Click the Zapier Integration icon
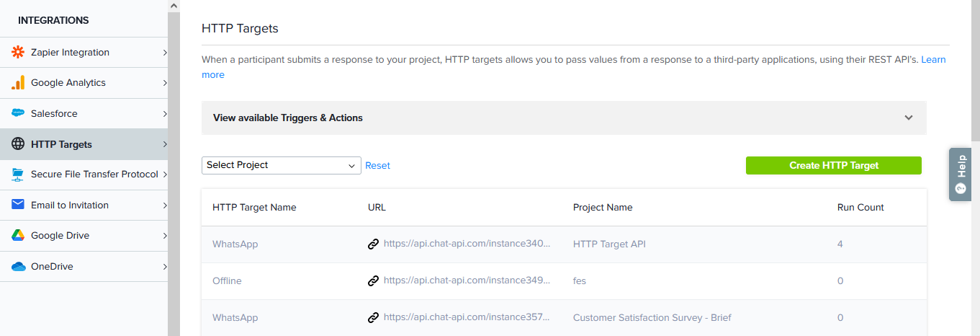 pyautogui.click(x=18, y=53)
